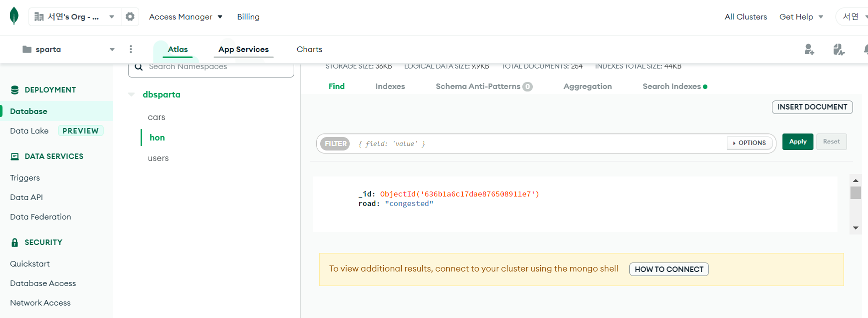This screenshot has width=868, height=318.
Task: Open the users collection
Action: [x=158, y=158]
